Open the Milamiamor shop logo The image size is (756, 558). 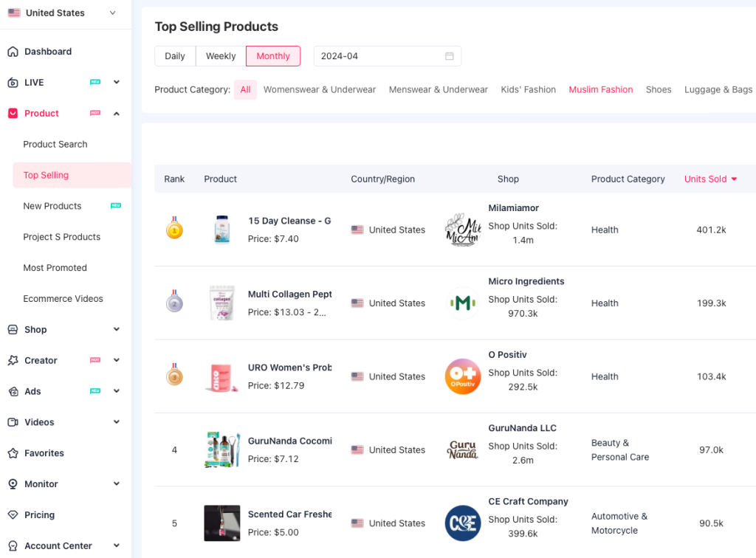click(x=463, y=230)
